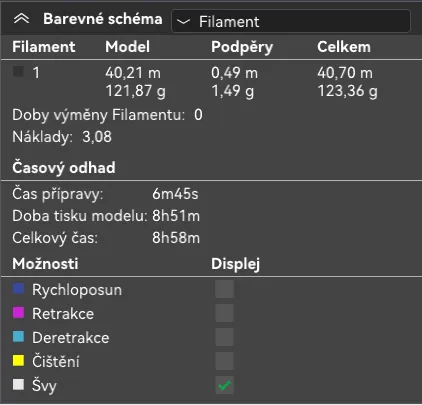Click the blue Rychloposun color icon
This screenshot has height=405, width=422.
tap(18, 289)
